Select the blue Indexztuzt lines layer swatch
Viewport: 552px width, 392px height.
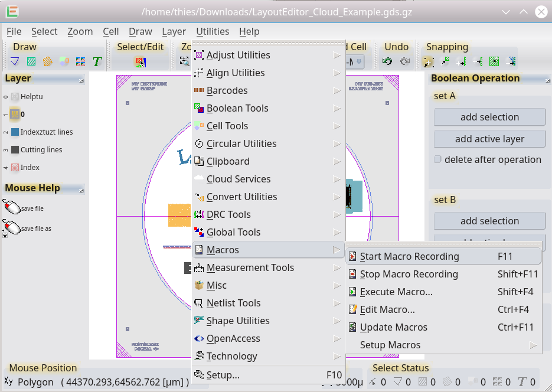click(15, 132)
